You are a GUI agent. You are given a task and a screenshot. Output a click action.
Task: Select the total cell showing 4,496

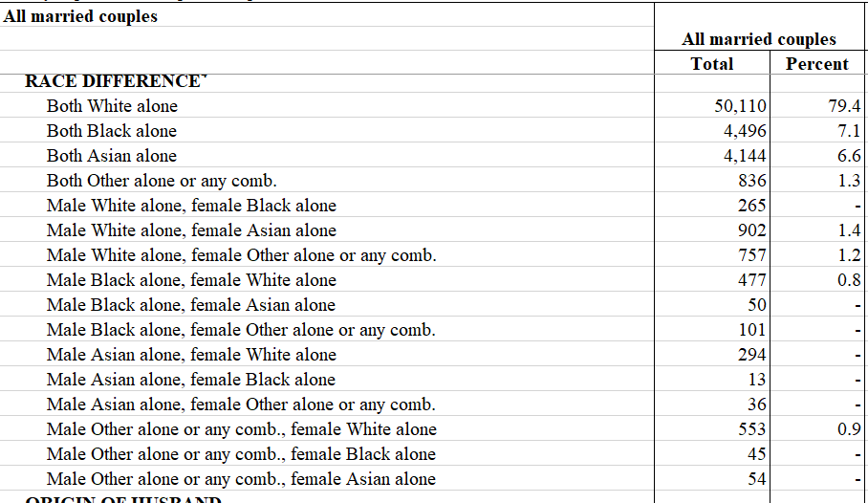coord(746,131)
